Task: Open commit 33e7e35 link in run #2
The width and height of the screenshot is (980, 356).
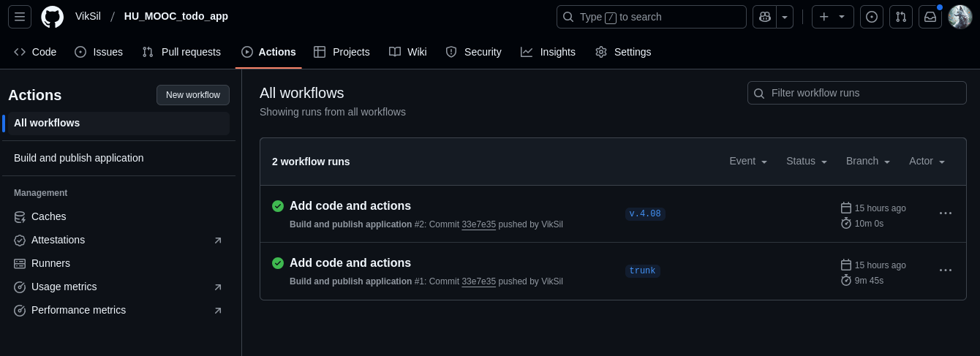Action: [x=478, y=224]
